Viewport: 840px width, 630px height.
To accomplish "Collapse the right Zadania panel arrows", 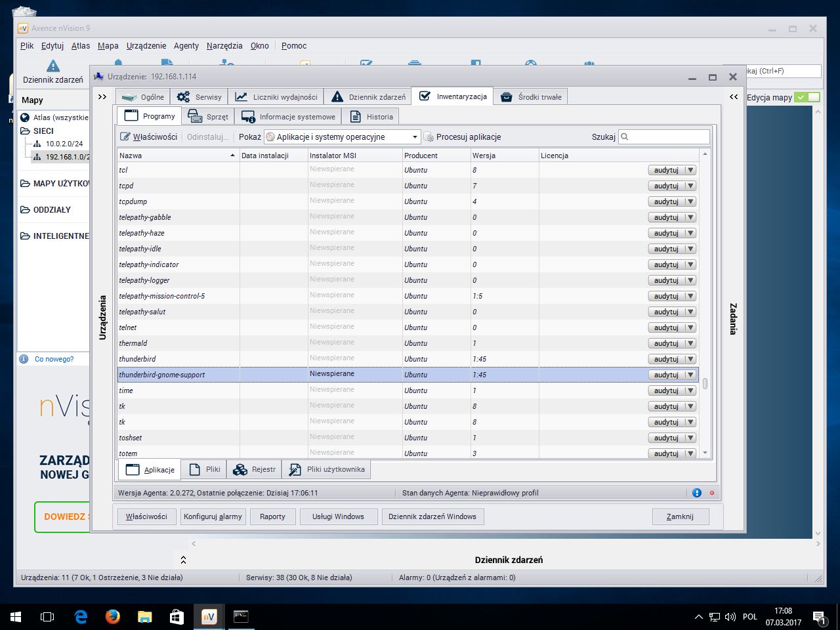I will coord(734,96).
